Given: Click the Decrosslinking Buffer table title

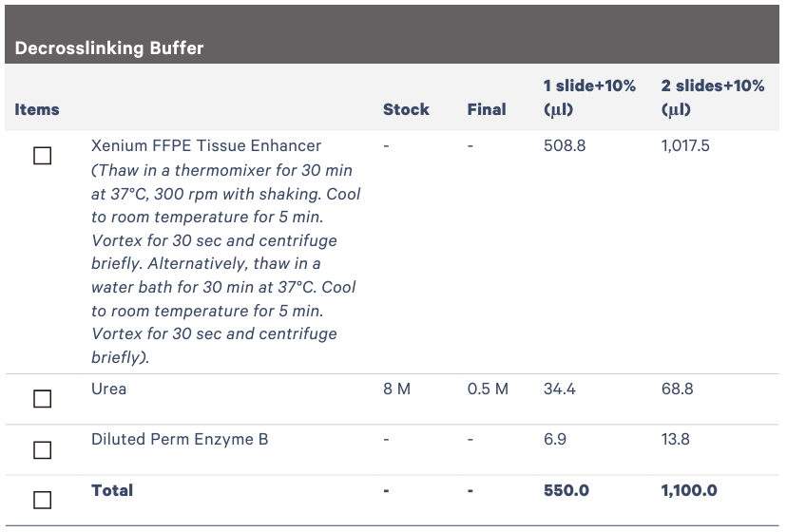Looking at the screenshot, I should tap(109, 48).
